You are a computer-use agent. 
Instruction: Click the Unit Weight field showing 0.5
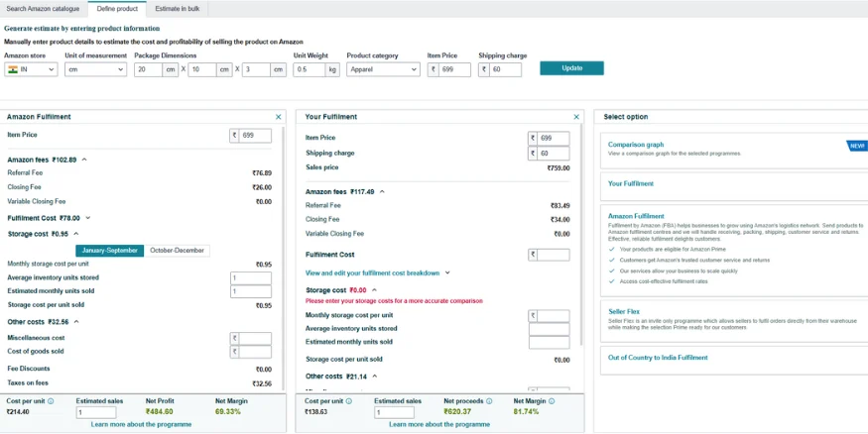click(310, 69)
